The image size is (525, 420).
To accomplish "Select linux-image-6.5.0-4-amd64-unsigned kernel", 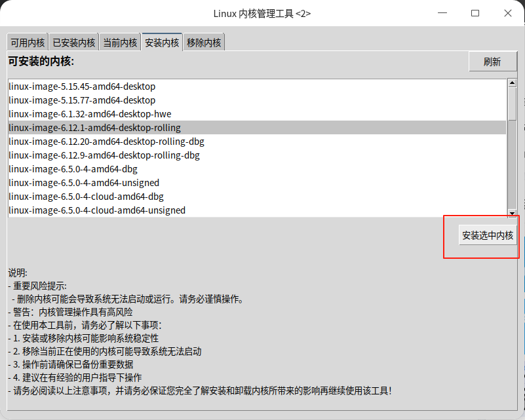I will pyautogui.click(x=257, y=182).
